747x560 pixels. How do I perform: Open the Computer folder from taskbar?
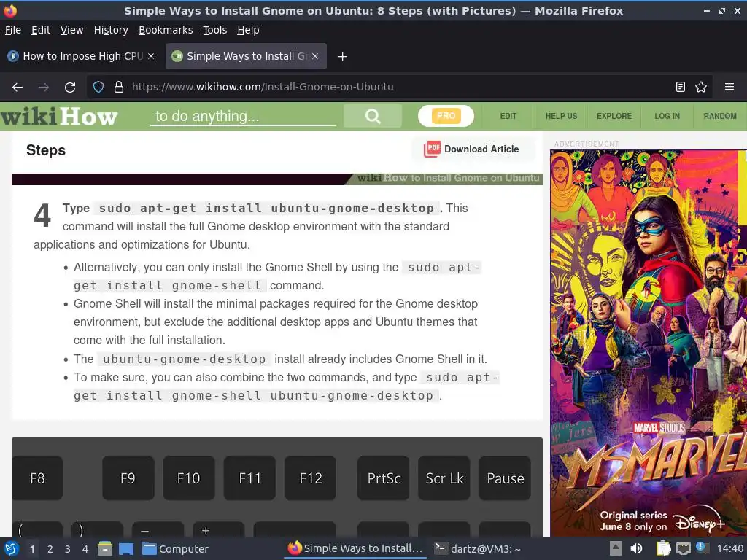[175, 548]
